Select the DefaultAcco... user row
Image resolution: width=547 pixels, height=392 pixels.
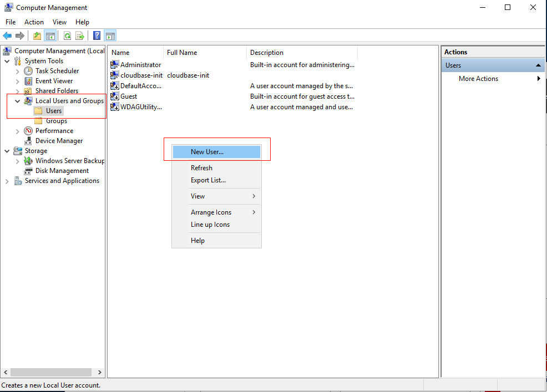point(233,86)
